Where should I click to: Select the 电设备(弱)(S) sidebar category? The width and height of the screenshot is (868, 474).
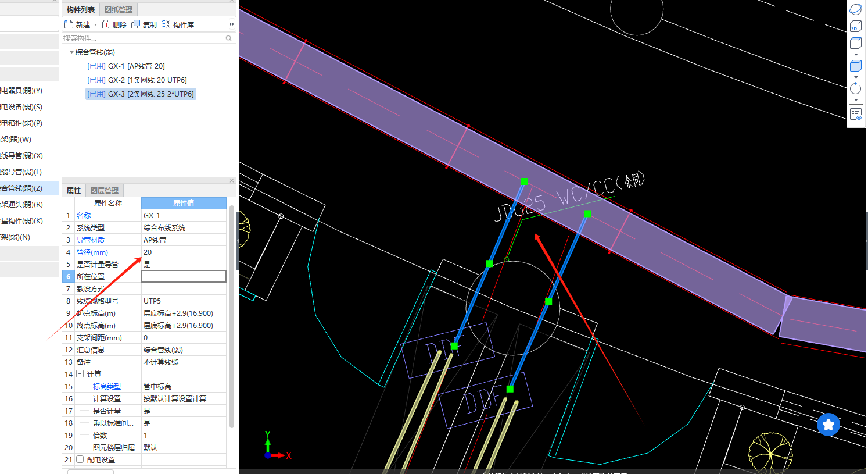pos(29,106)
